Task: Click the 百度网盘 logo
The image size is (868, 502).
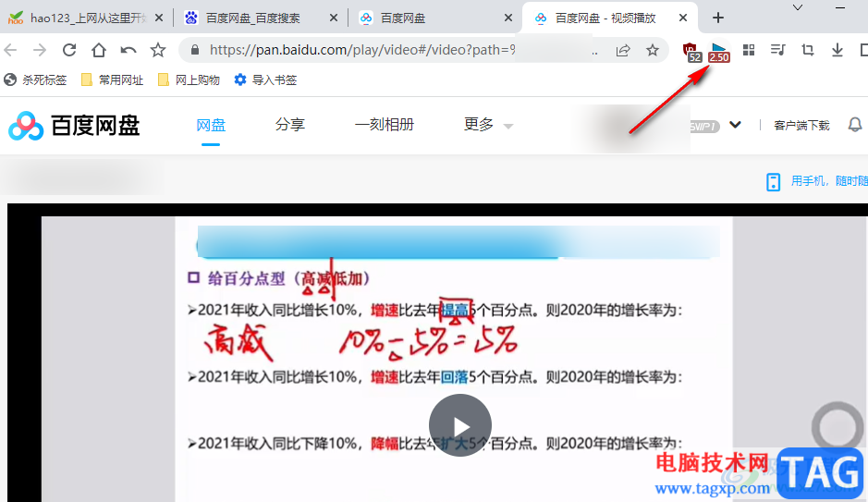Action: tap(74, 126)
